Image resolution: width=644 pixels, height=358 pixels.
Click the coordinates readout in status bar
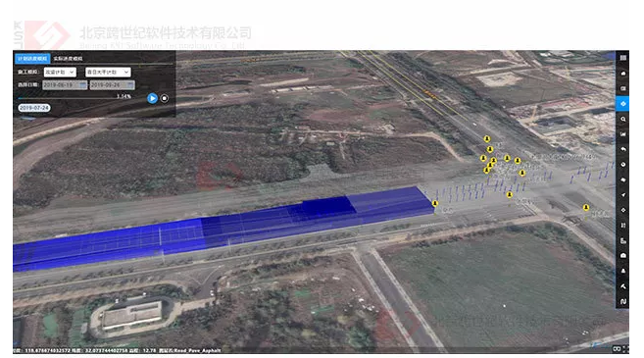coord(117,350)
